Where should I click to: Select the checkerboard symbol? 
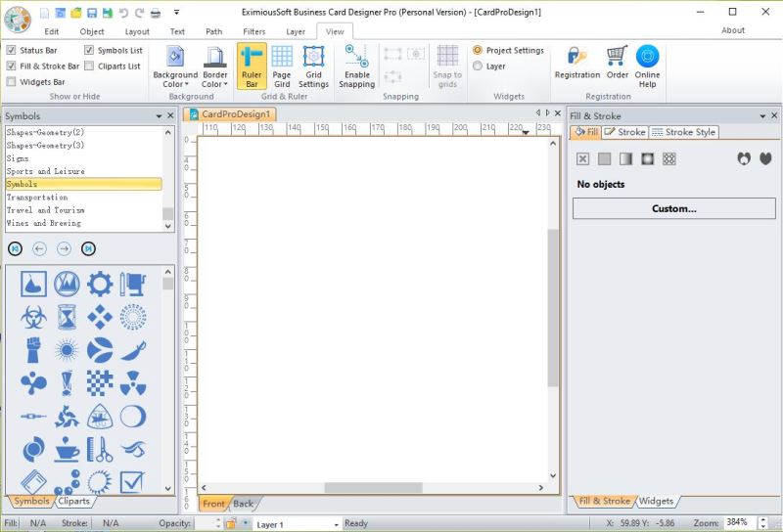pyautogui.click(x=100, y=383)
